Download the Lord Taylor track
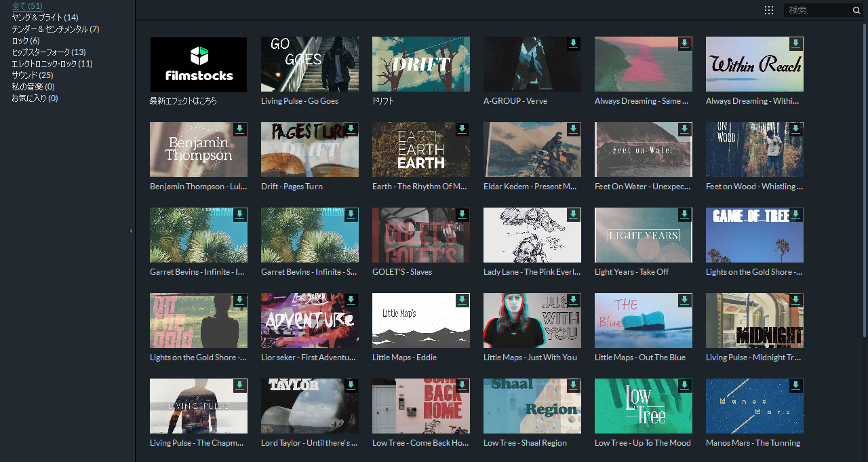Viewport: 868px width, 462px height. [x=351, y=385]
